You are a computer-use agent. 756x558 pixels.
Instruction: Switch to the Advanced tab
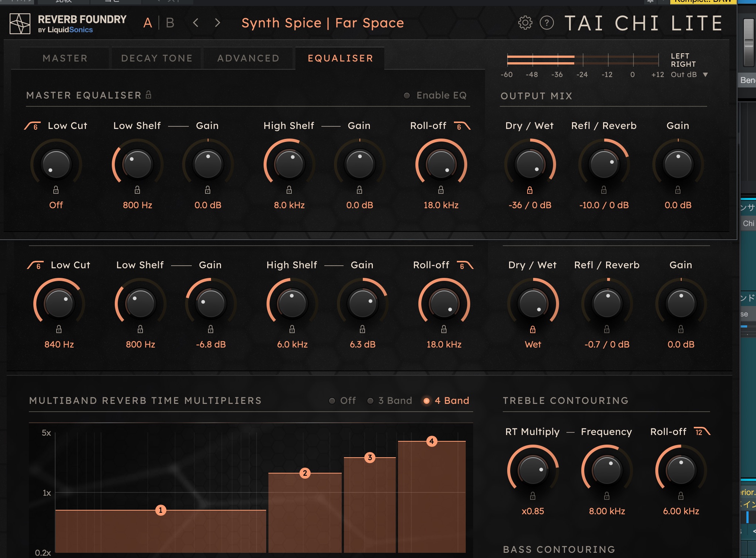click(x=248, y=58)
